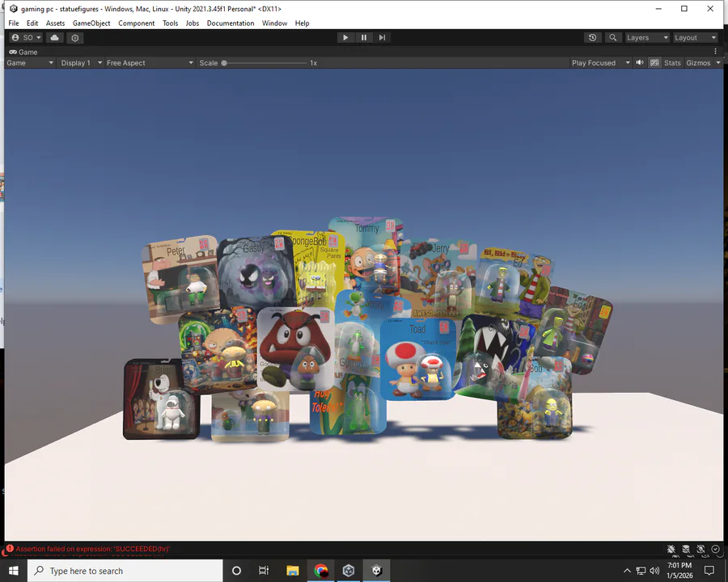Click auto-generate lighting status icon
This screenshot has height=582, width=728.
(701, 549)
